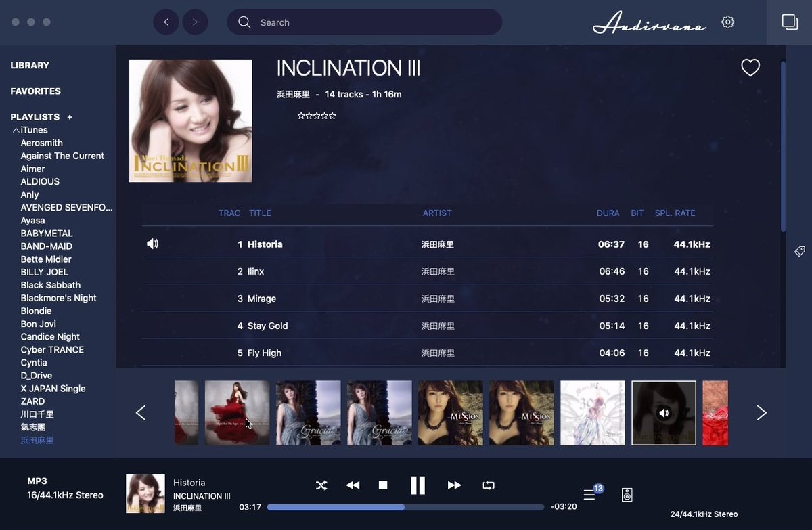Sort by the SPL. RATE column header
812x530 pixels.
(675, 213)
